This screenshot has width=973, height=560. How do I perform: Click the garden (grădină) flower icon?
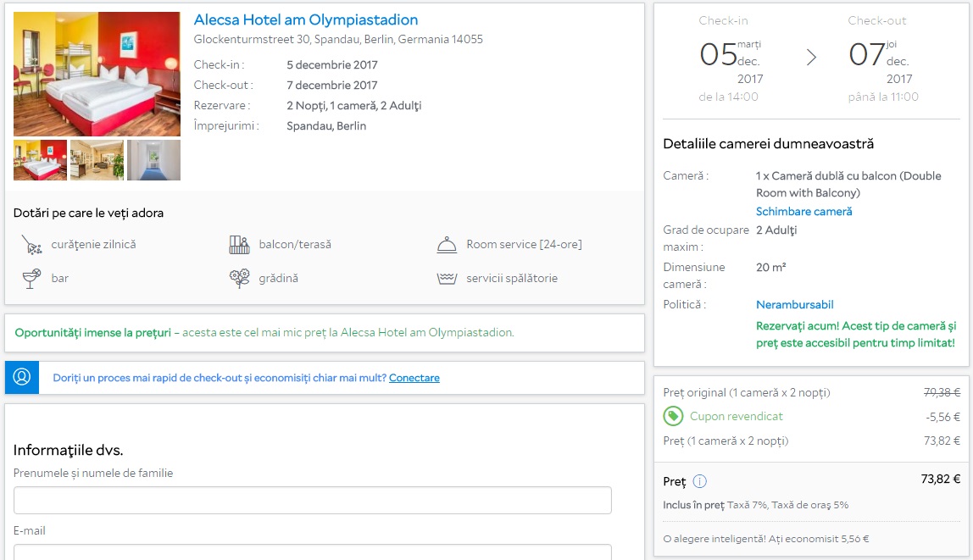[x=239, y=278]
